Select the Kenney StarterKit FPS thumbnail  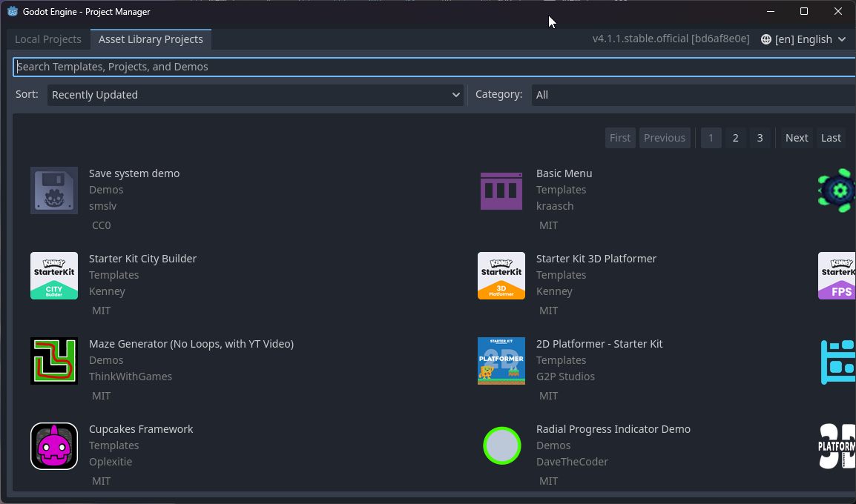pos(840,275)
